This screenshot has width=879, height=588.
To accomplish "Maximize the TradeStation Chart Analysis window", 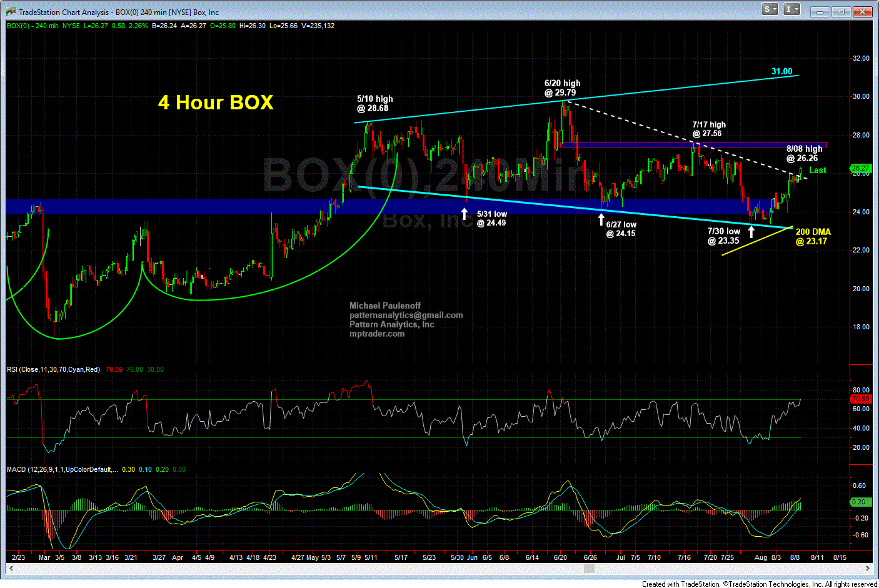I will (841, 11).
